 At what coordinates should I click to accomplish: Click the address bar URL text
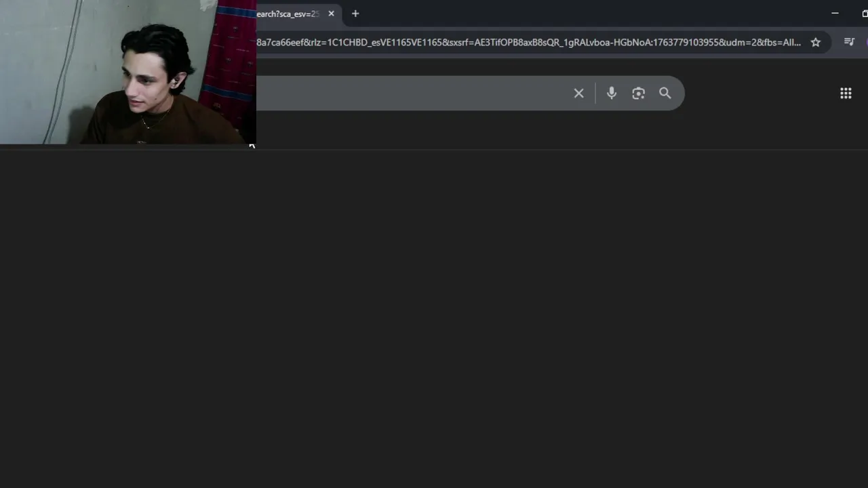(528, 42)
